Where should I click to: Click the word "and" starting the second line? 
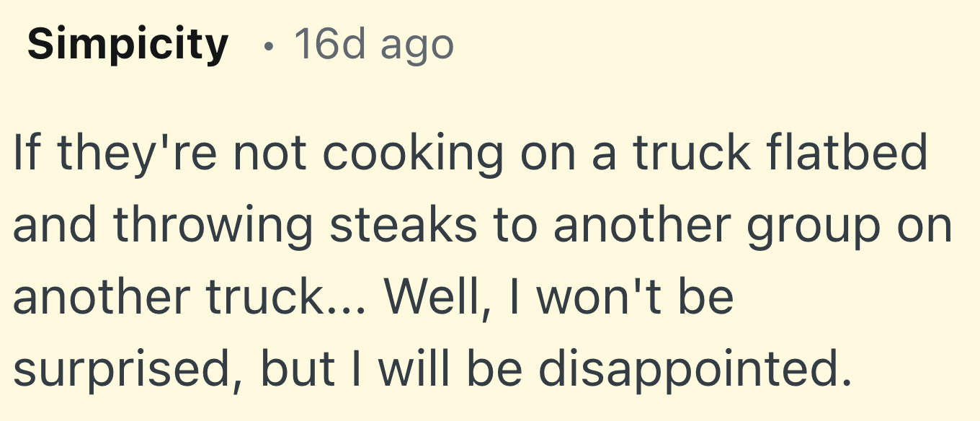click(x=56, y=225)
